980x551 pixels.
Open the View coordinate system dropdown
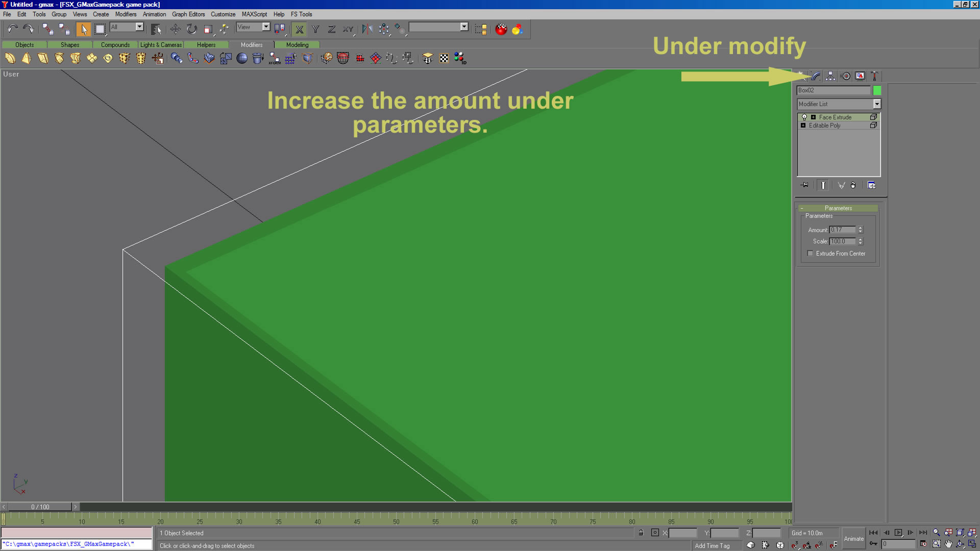(x=266, y=27)
